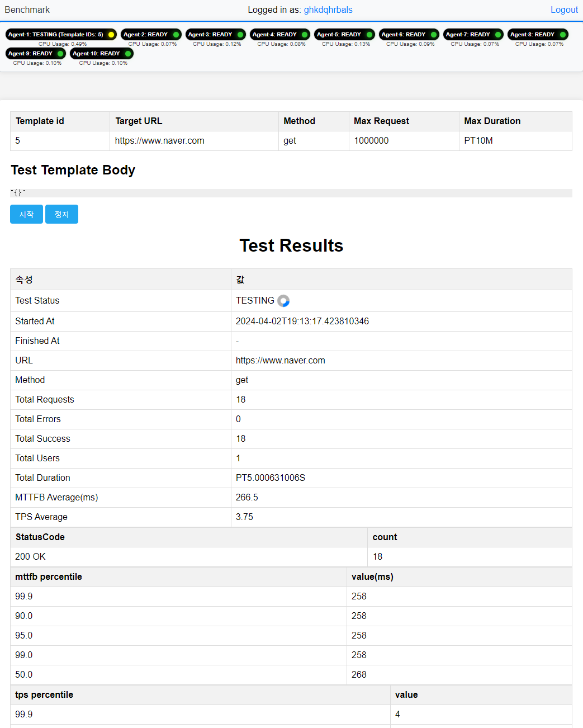This screenshot has width=583, height=728.
Task: Open the ghkdqhrbals user link
Action: [328, 10]
